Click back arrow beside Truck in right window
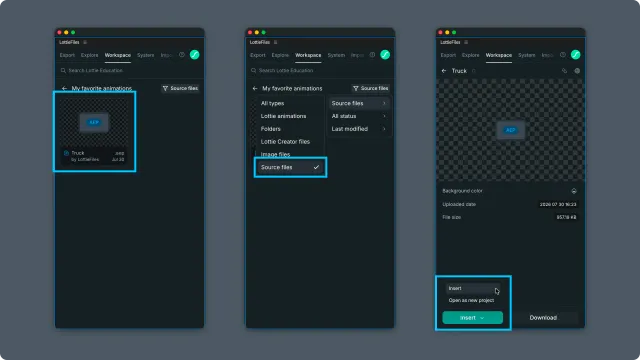This screenshot has height=360, width=640. [444, 71]
